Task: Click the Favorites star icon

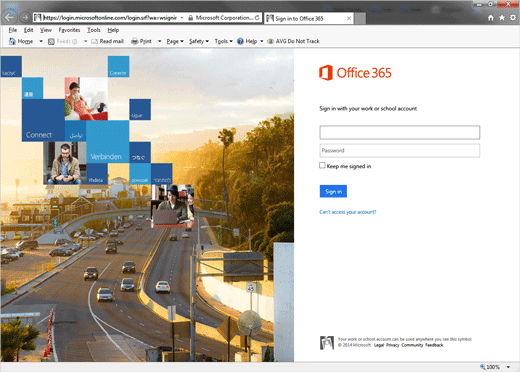Action: (502, 18)
